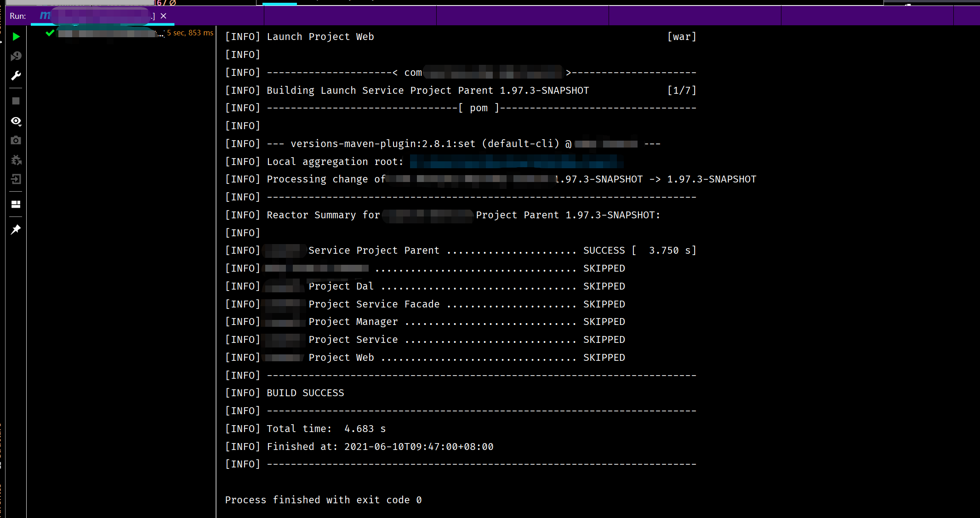Click the 'Service Project Parent ... SUCCESS' line
The height and width of the screenshot is (518, 980).
pos(461,250)
